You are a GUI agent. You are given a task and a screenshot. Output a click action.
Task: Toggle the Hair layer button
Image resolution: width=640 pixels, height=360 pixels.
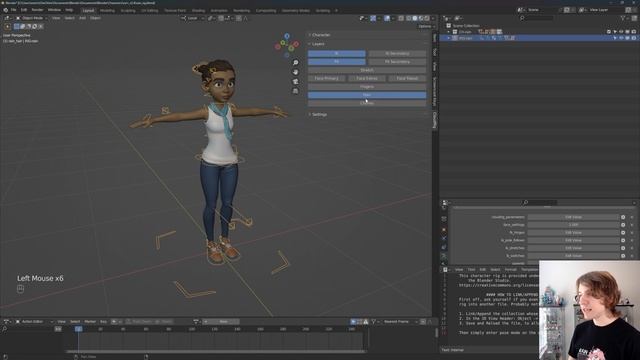coord(367,95)
